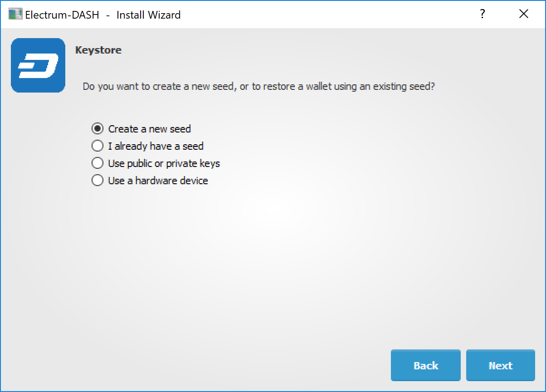
Task: Click the blue Dash logo image
Action: click(x=38, y=65)
